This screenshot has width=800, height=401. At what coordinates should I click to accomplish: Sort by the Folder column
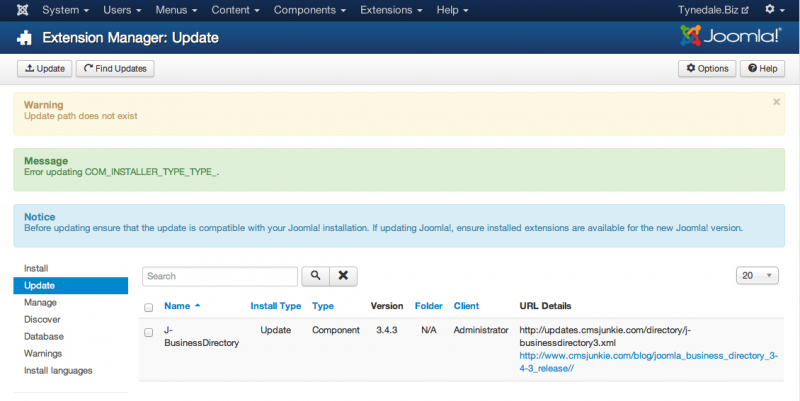tap(429, 306)
